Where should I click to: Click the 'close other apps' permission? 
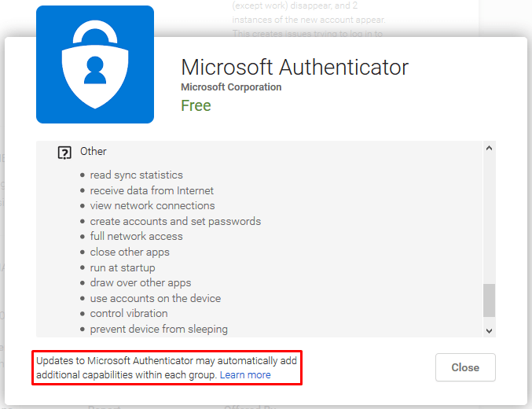coord(130,252)
